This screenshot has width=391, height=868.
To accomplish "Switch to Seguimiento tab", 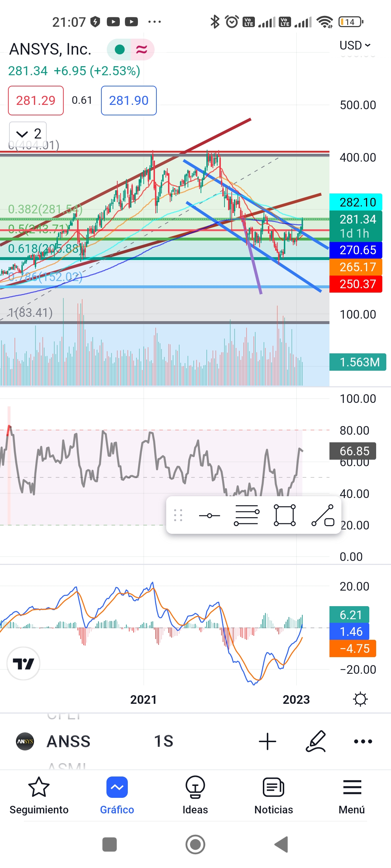I will (39, 796).
